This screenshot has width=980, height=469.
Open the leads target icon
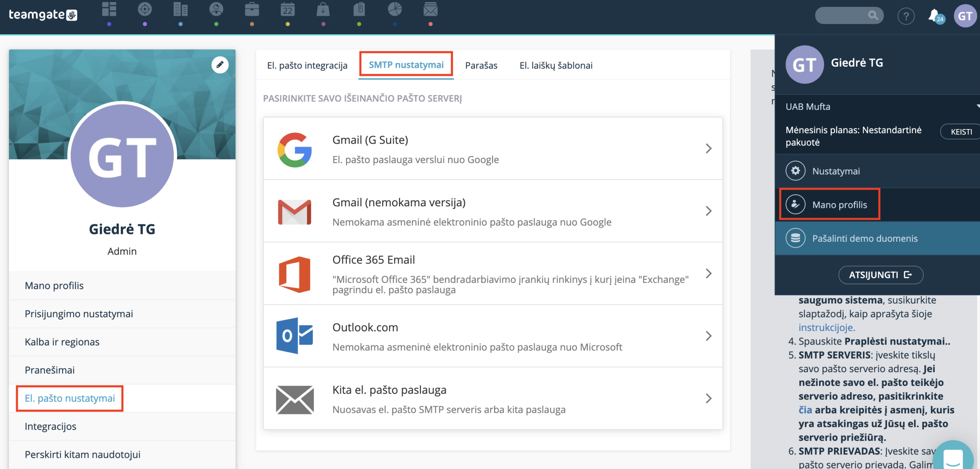pyautogui.click(x=145, y=10)
